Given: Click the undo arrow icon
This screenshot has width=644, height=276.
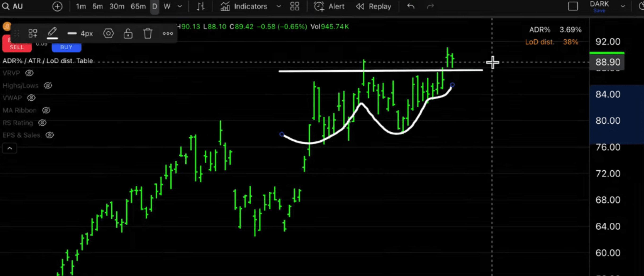Looking at the screenshot, I should point(410,6).
